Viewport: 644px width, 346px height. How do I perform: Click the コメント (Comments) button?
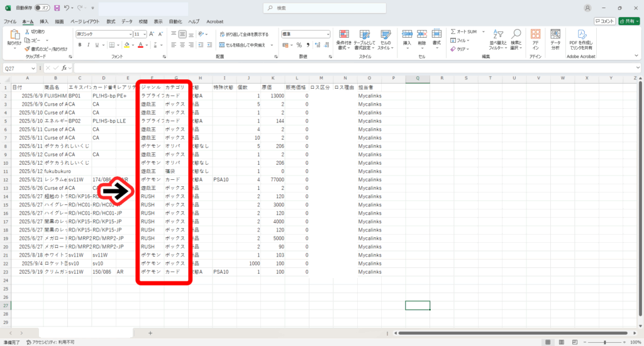(604, 21)
